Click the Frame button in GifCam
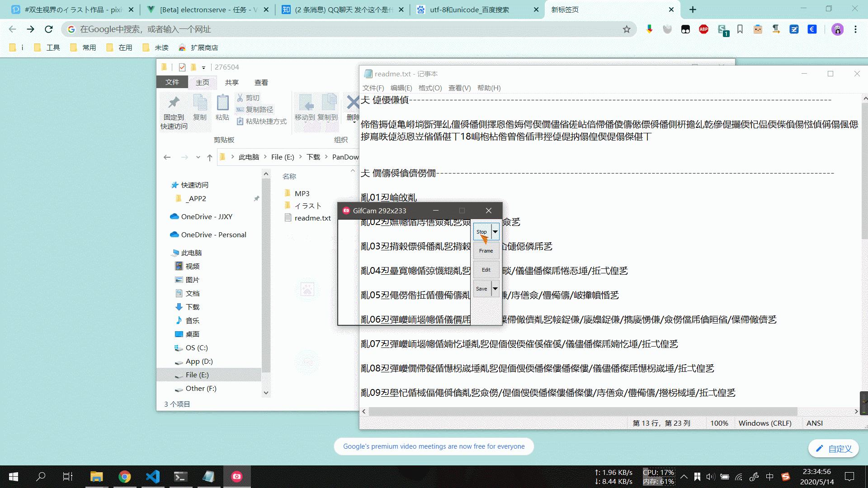The height and width of the screenshot is (488, 868). click(x=486, y=251)
